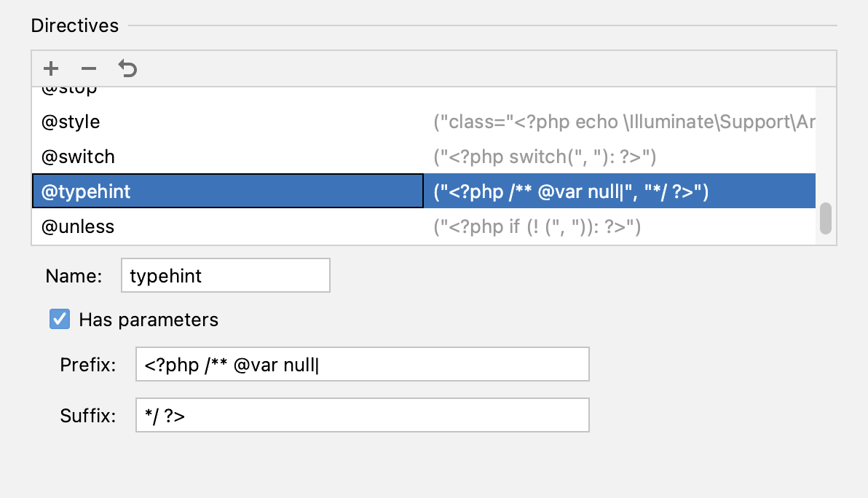Click the @typehint parameters value cell
This screenshot has width=868, height=498.
(620, 191)
